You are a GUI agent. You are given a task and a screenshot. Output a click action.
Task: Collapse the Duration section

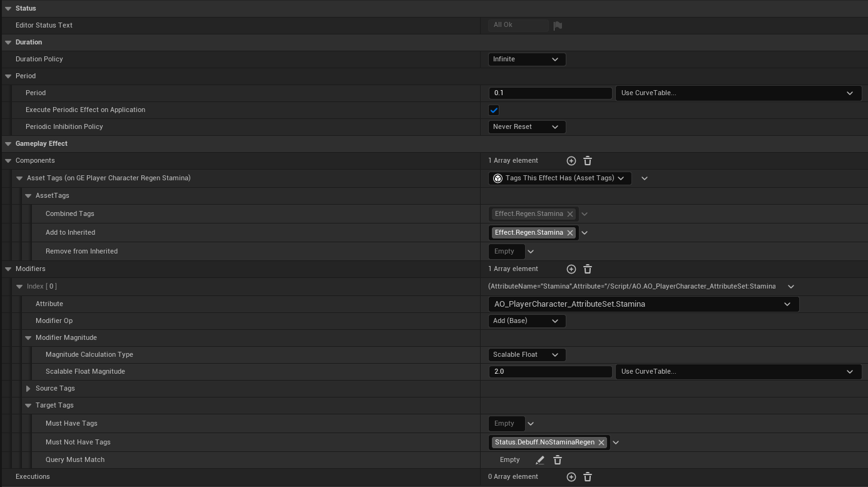point(8,43)
